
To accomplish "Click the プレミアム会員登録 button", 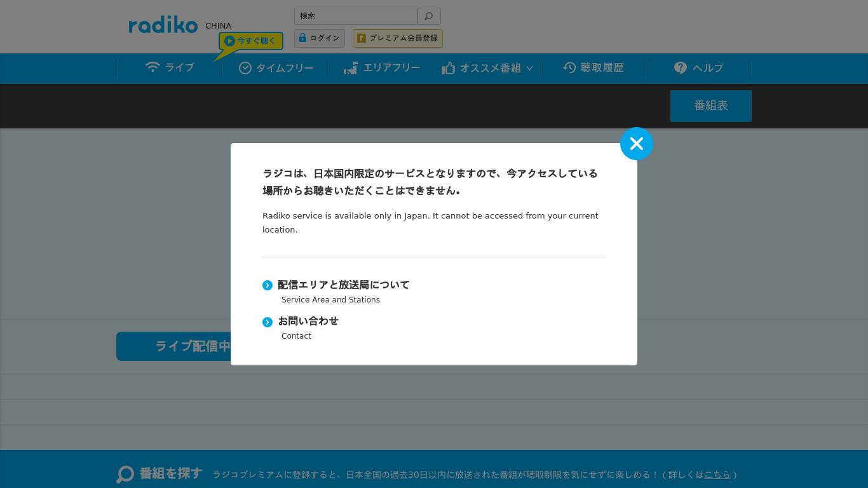I will click(x=398, y=38).
